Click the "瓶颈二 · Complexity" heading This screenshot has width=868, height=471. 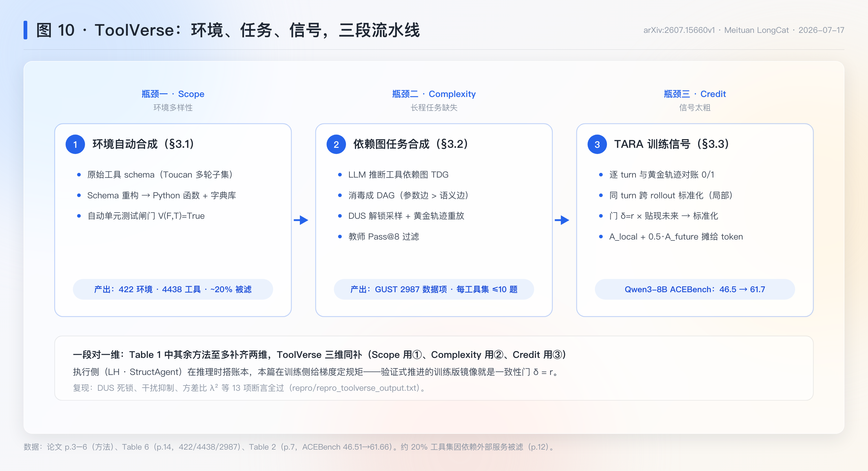(434, 94)
